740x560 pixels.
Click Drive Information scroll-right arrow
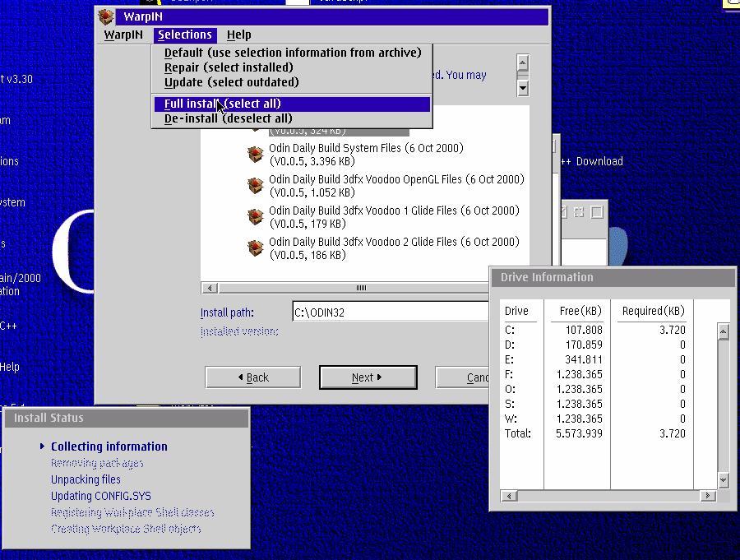[707, 496]
